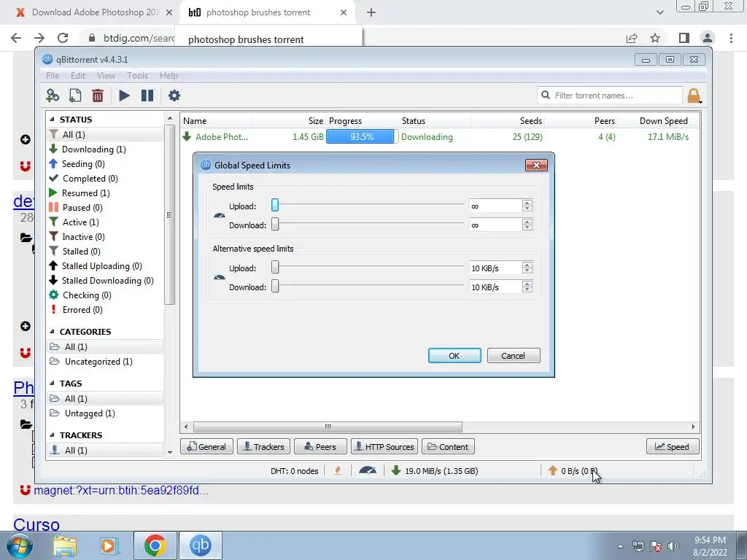Screen dimensions: 747x560
Task: Click the horizontal scrollbar under torrent list
Action: coord(328,427)
